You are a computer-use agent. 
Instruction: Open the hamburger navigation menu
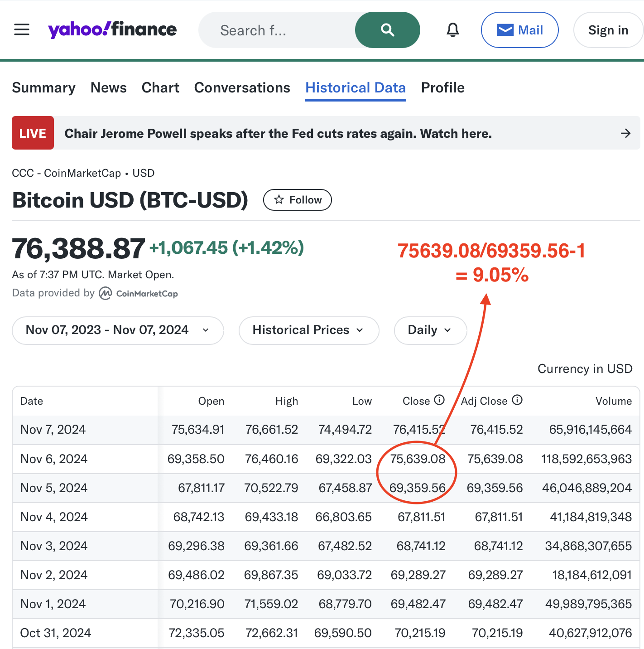point(22,30)
